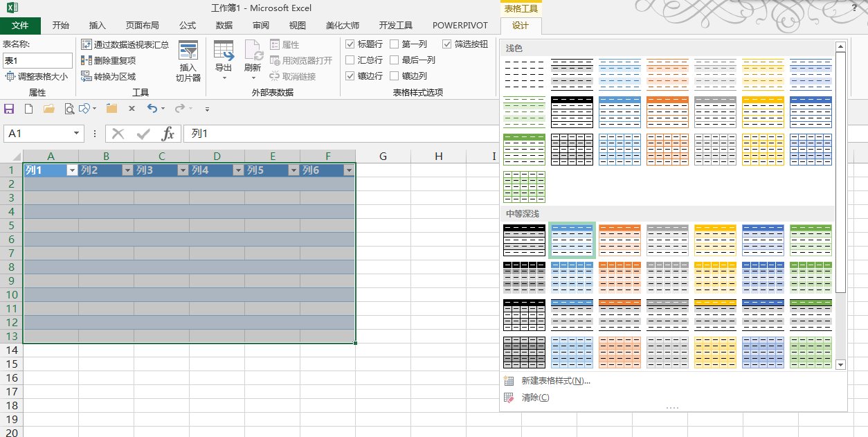Open the Name Box dropdown
868x437 pixels.
click(77, 133)
